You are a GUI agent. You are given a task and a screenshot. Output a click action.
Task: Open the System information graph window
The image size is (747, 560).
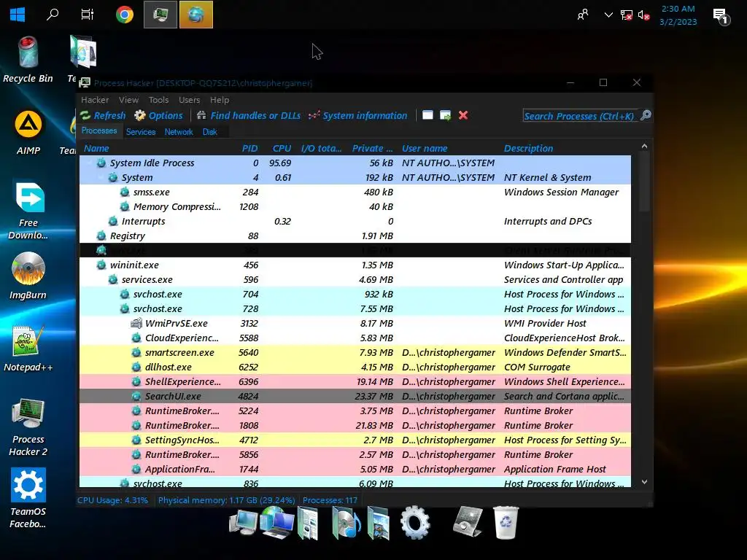pyautogui.click(x=357, y=116)
